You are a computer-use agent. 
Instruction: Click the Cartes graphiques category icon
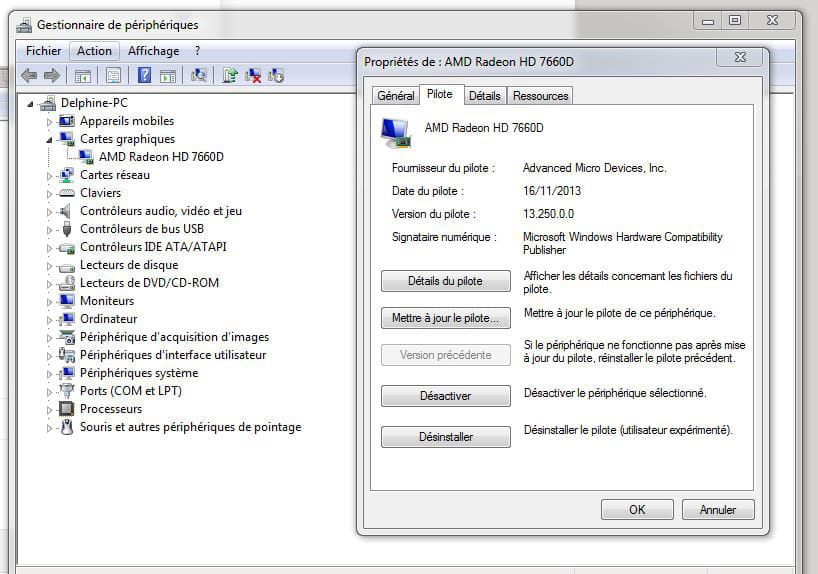tap(66, 139)
